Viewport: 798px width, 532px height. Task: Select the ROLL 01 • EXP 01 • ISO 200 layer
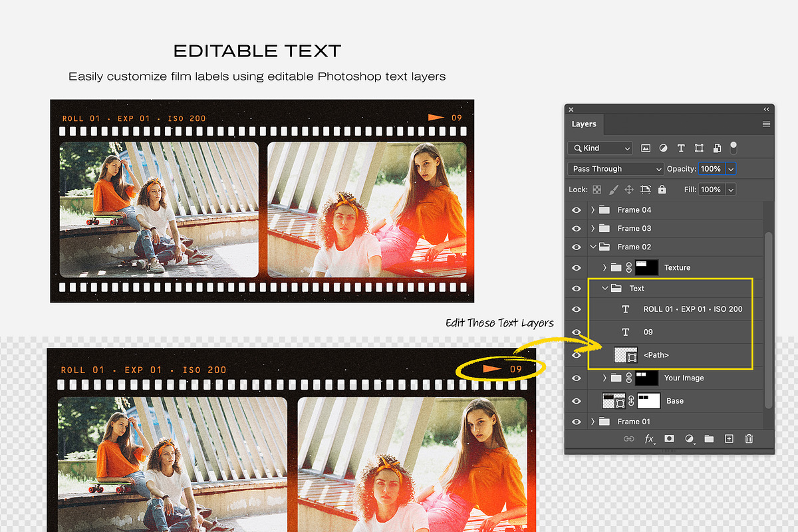pyautogui.click(x=693, y=309)
